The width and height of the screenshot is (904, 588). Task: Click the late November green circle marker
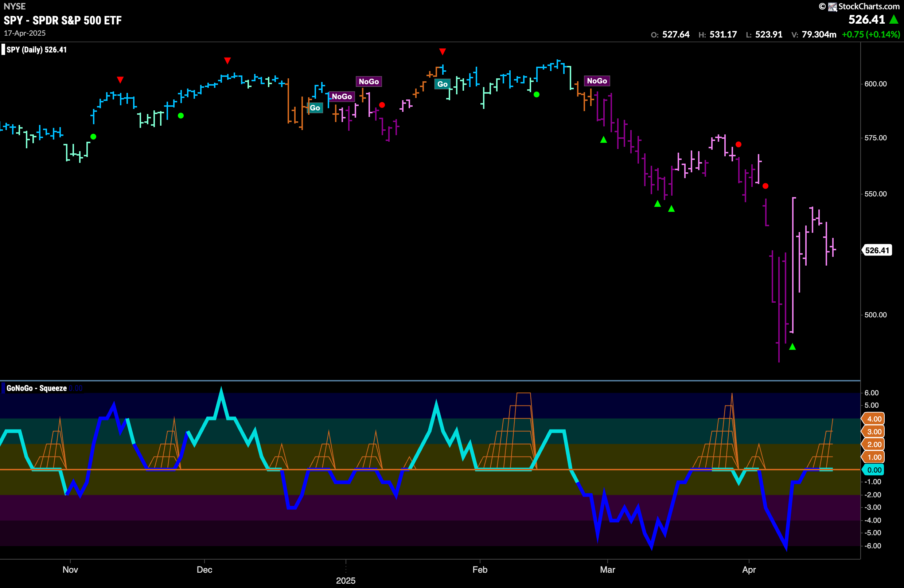[181, 115]
